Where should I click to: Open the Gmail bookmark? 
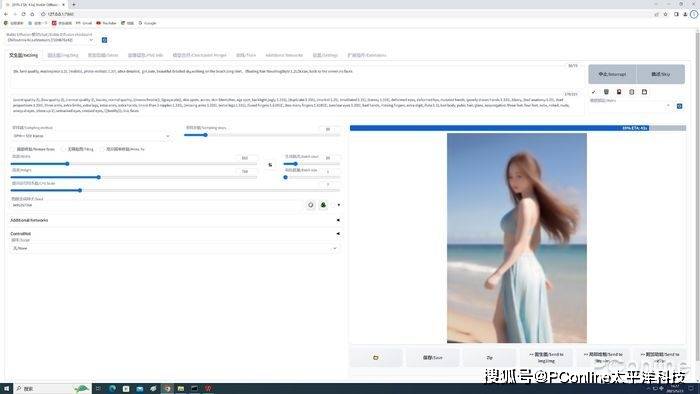pos(84,23)
